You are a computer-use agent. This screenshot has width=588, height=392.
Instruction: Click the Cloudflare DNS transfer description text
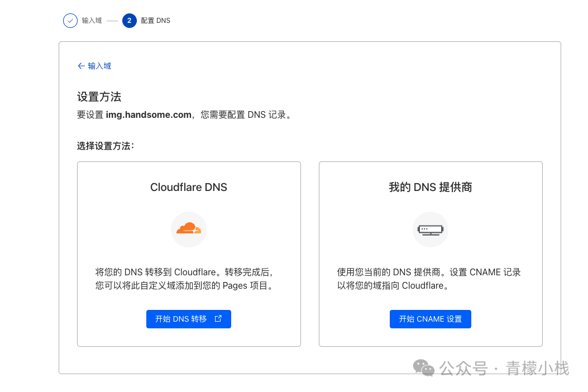[185, 279]
